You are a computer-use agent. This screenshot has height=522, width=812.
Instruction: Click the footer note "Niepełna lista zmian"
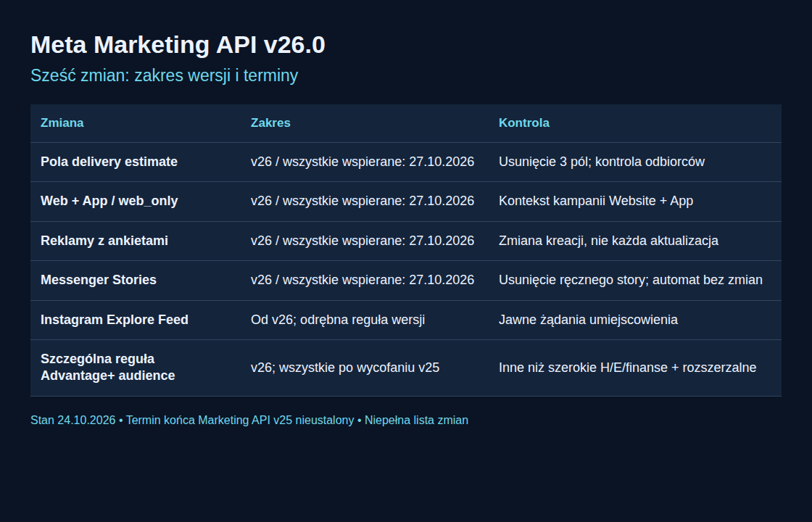pos(416,420)
